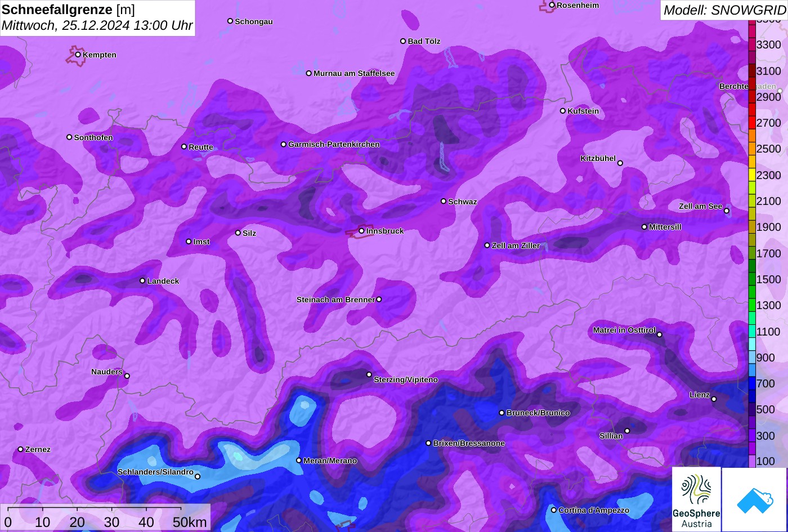Click the yellow 2300 m legend swatch
788x532 pixels.
[x=752, y=175]
